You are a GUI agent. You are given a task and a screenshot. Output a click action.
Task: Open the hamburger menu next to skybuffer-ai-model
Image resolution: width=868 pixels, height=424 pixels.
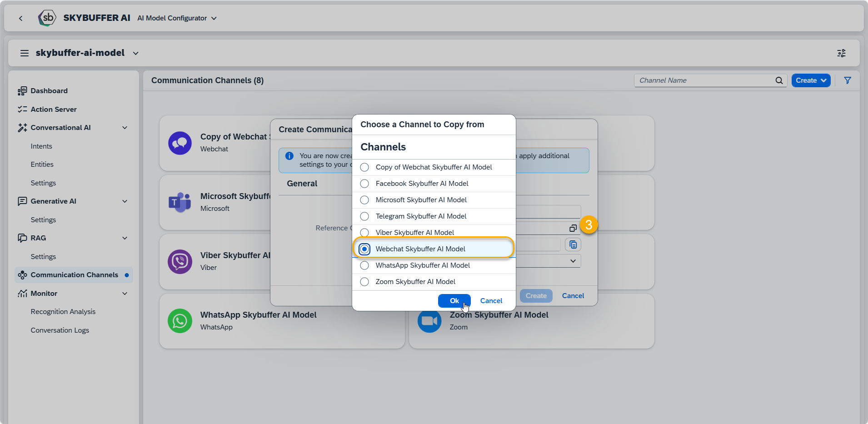click(x=25, y=53)
